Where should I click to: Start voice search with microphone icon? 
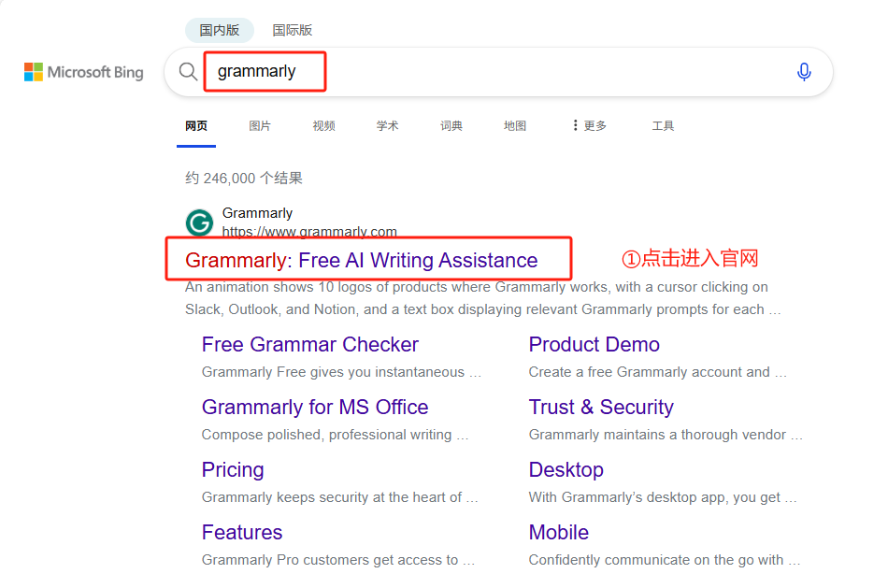pos(804,72)
